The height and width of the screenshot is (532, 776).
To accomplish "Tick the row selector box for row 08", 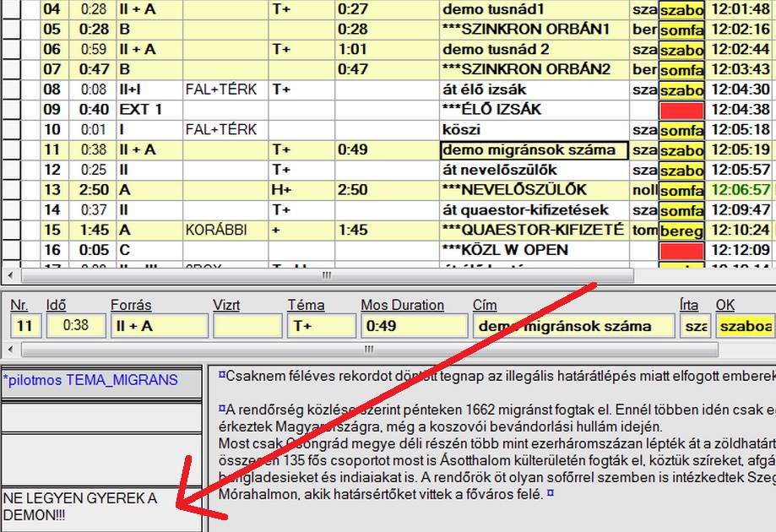I will (11, 90).
